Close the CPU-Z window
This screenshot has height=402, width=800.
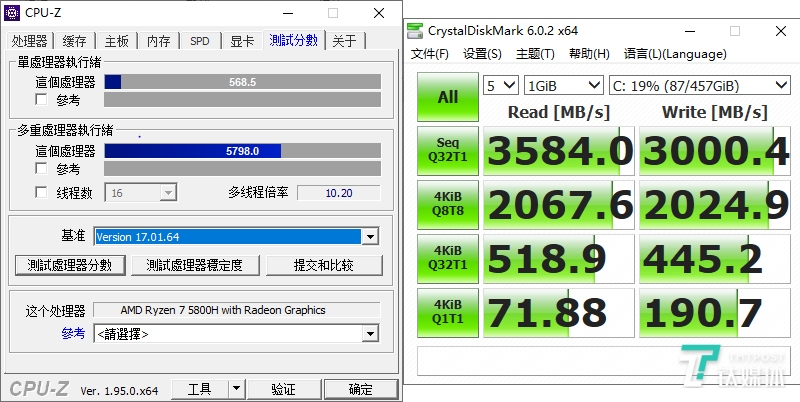tap(379, 13)
